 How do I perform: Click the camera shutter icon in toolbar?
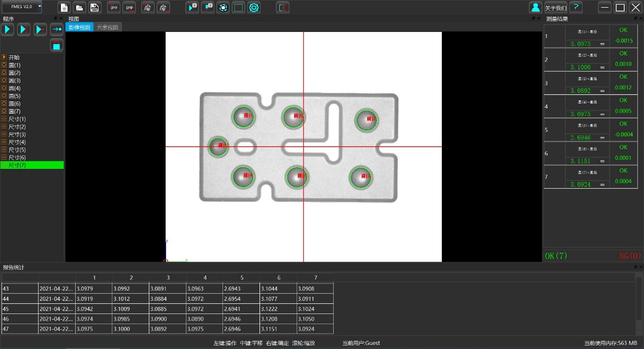[222, 8]
